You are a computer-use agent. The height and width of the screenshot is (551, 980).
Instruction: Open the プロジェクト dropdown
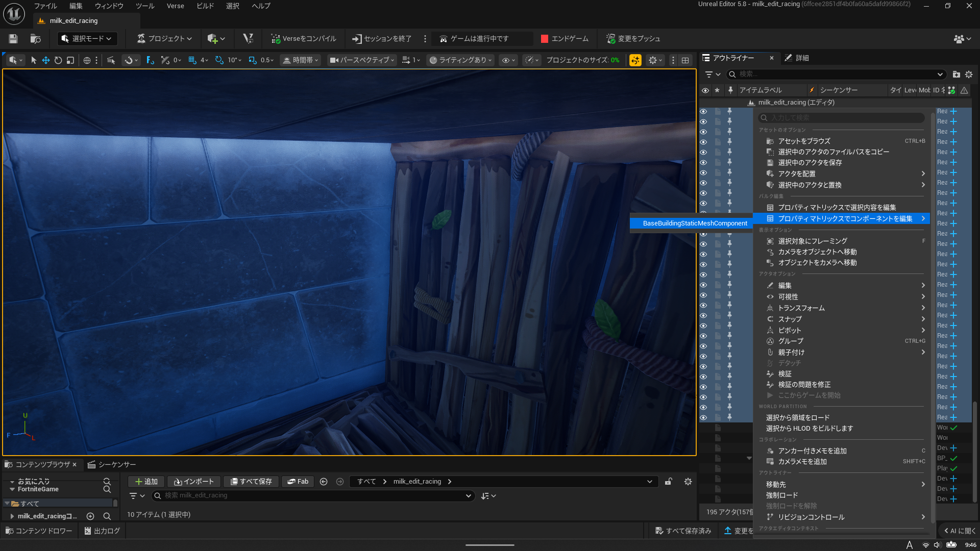[164, 39]
